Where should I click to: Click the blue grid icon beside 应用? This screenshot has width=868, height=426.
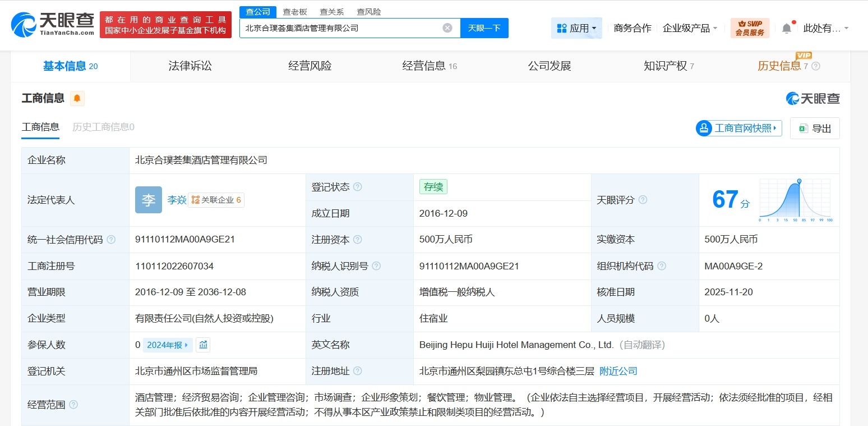tap(562, 28)
